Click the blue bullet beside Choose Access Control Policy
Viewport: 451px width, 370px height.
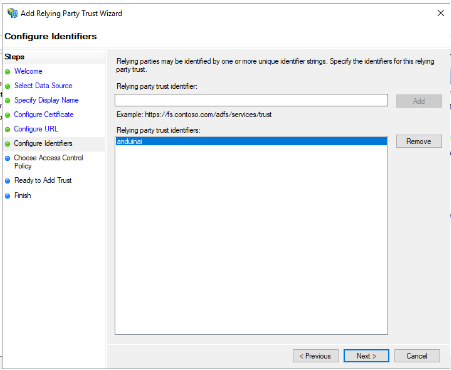point(8,159)
